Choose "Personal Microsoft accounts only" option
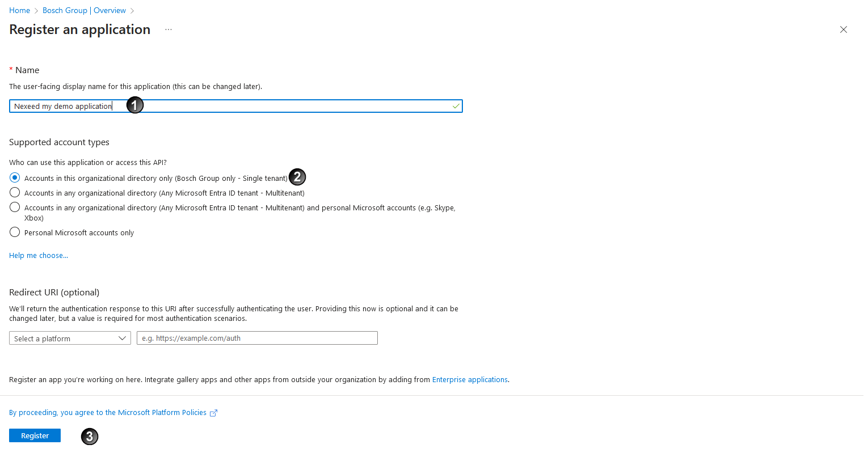Image resolution: width=868 pixels, height=453 pixels. pos(14,232)
